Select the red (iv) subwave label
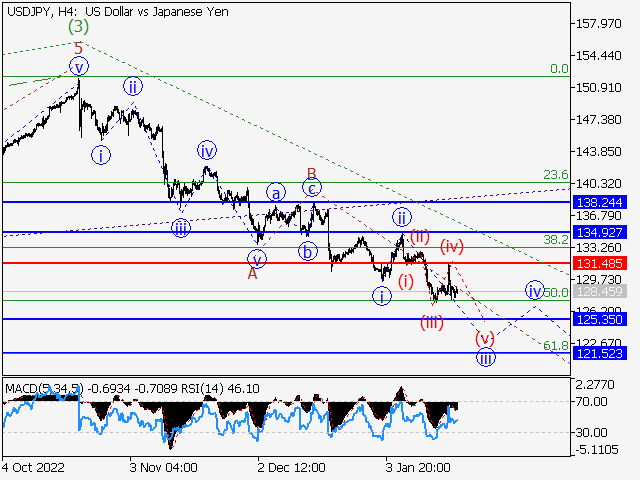Image resolution: width=640 pixels, height=480 pixels. coord(452,247)
